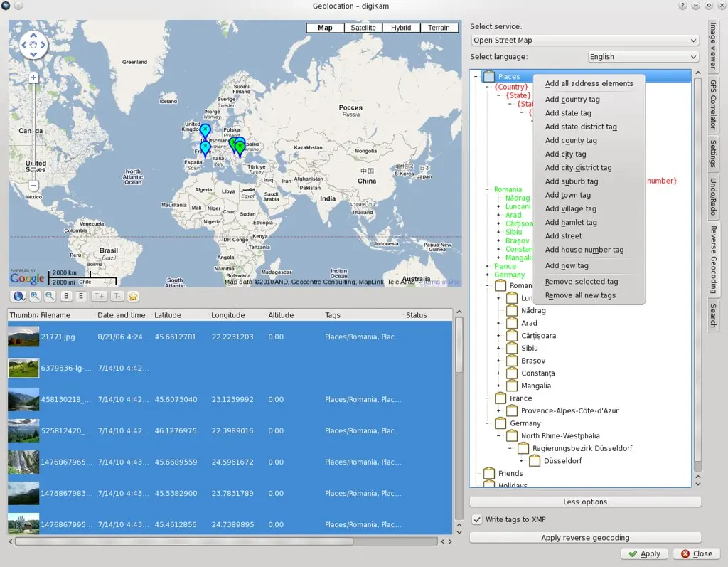This screenshot has width=728, height=567.
Task: Click the T- toolbar button
Action: [117, 296]
